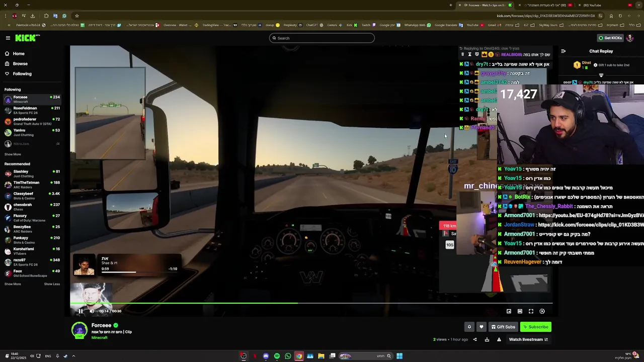This screenshot has height=362, width=644.
Task: Open razo97 recommended channel
Action: (x=32, y=262)
